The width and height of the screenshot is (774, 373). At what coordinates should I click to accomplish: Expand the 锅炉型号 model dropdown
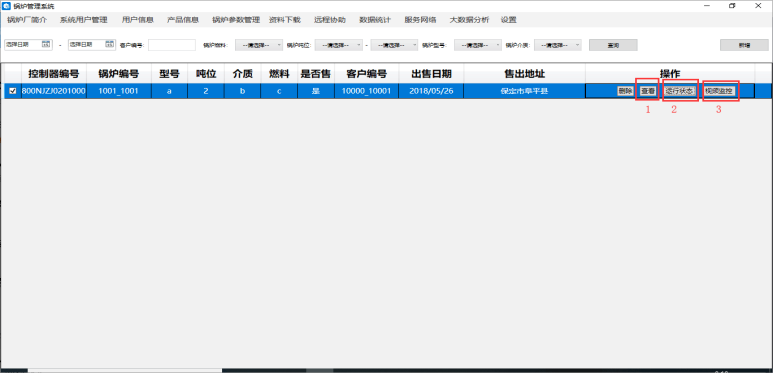pos(478,45)
